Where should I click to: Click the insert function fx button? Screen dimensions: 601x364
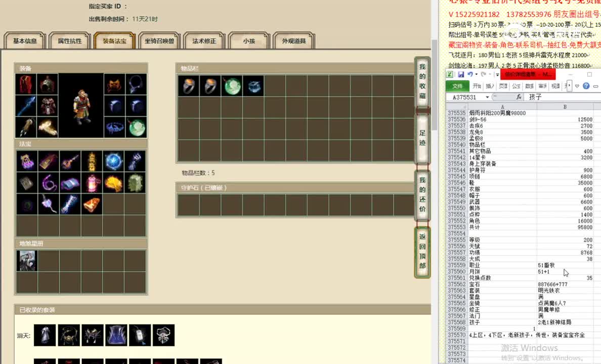(x=519, y=97)
